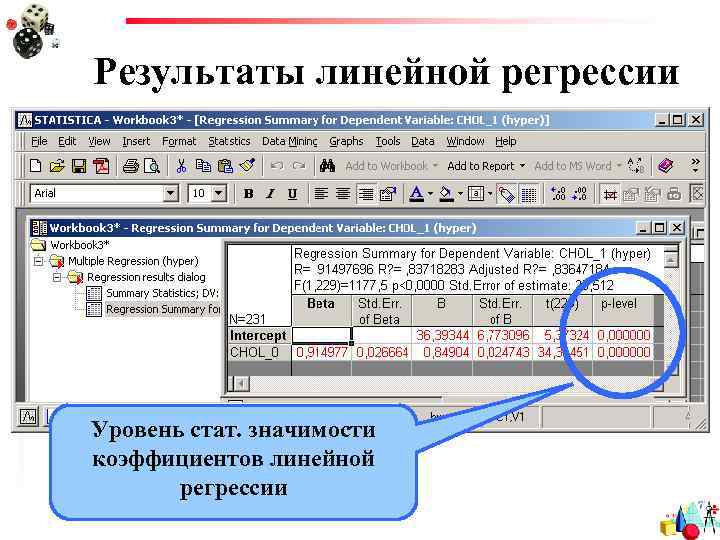Apply font color with the A swatch
This screenshot has width=720, height=540.
point(416,194)
